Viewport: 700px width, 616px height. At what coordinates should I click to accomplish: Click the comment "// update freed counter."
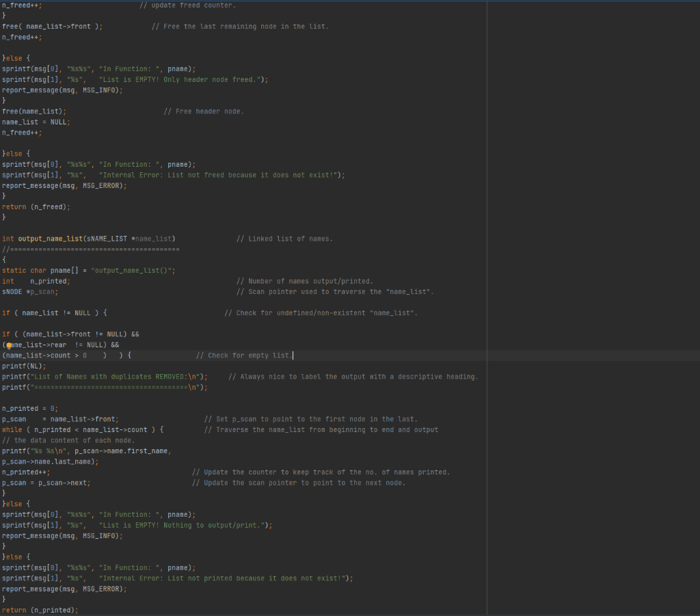click(187, 5)
